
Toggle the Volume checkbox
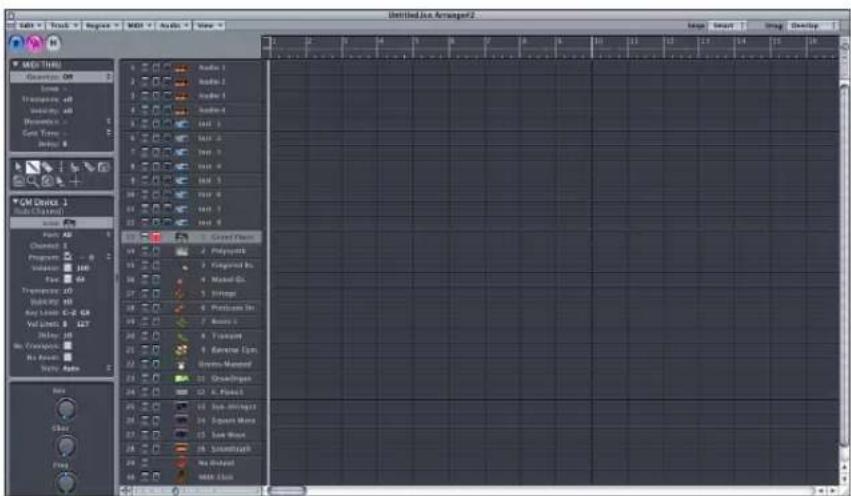point(68,268)
